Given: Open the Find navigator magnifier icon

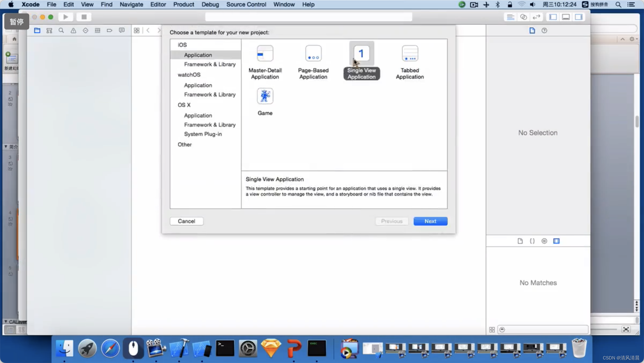Looking at the screenshot, I should [x=61, y=30].
